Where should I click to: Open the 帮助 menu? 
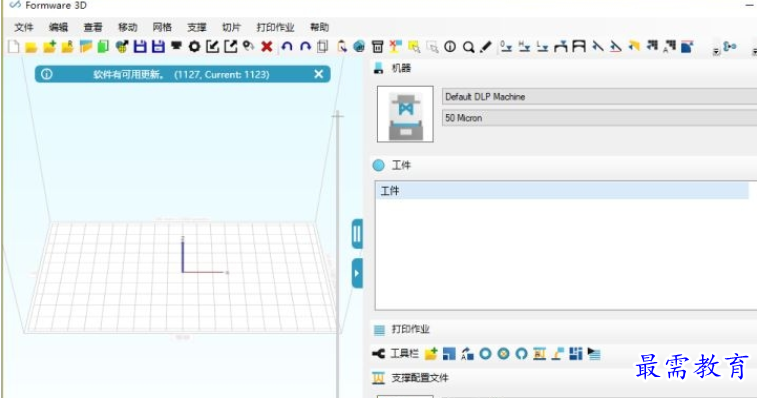coord(319,28)
